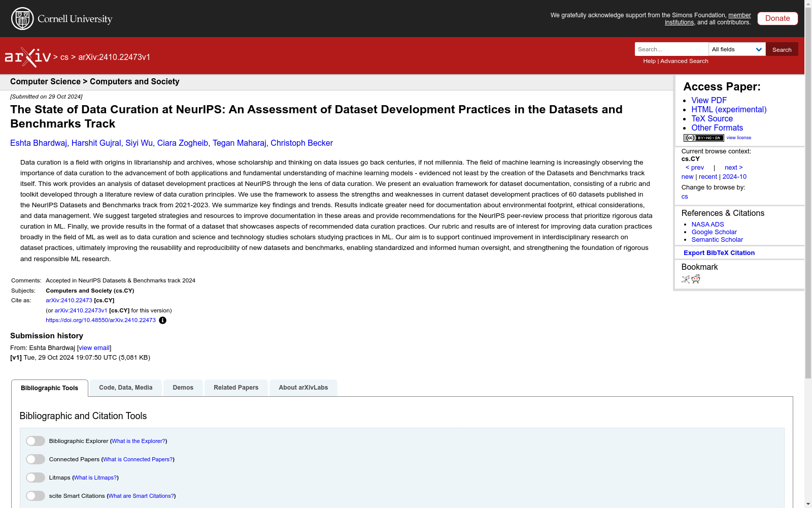Open author Christoph Becker link
This screenshot has width=812, height=508.
click(x=302, y=143)
